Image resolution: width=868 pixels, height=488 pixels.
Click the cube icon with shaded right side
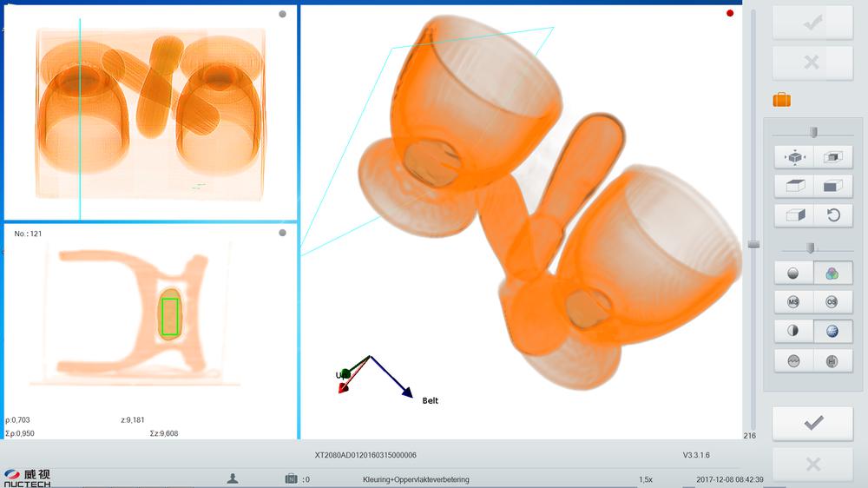coord(793,215)
